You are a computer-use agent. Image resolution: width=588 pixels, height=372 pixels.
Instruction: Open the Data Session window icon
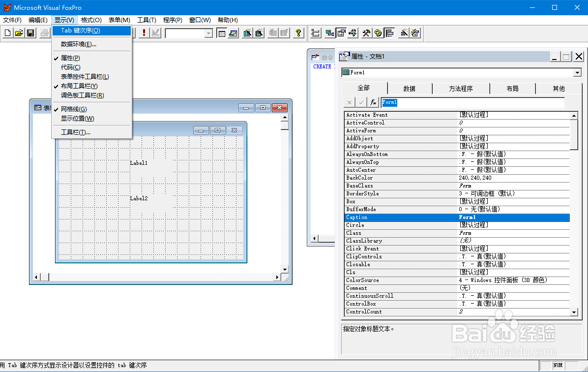tap(233, 33)
